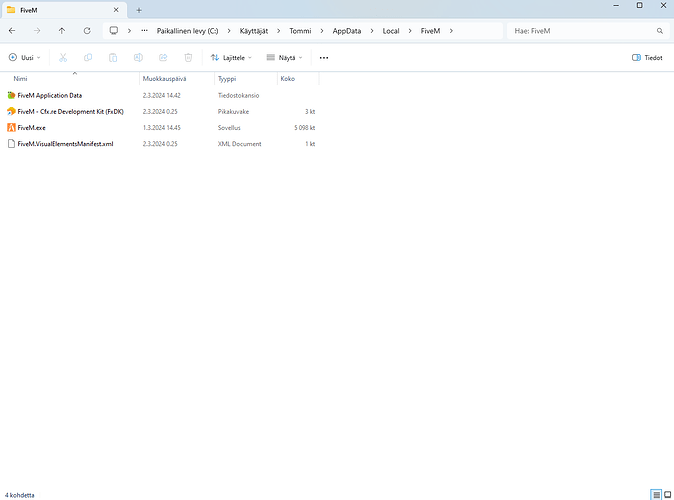Navigate to Käyttäjät breadcrumb
The width and height of the screenshot is (674, 500).
[254, 31]
